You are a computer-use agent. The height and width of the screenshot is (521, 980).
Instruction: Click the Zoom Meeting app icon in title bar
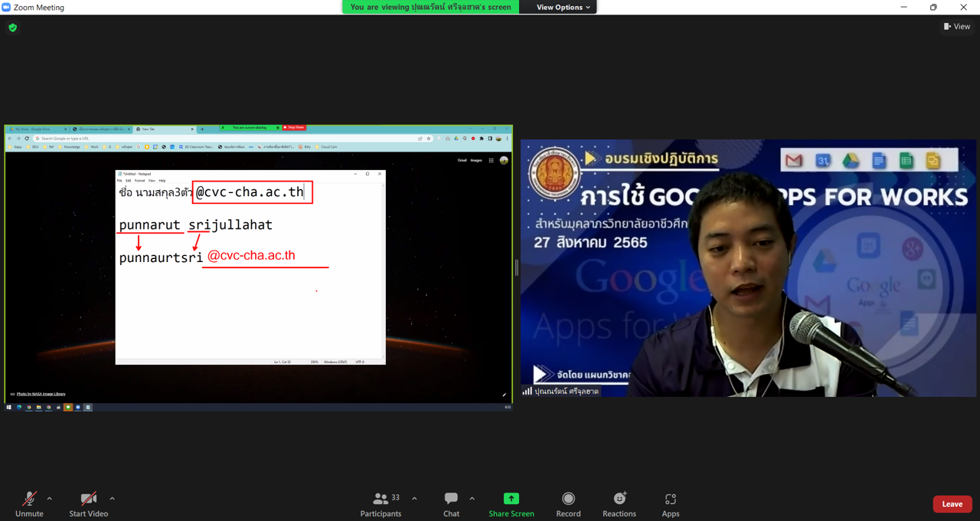tap(6, 7)
